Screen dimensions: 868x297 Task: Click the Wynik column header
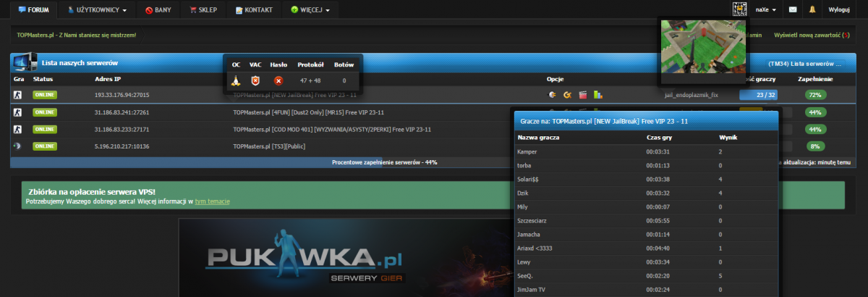[x=728, y=136]
